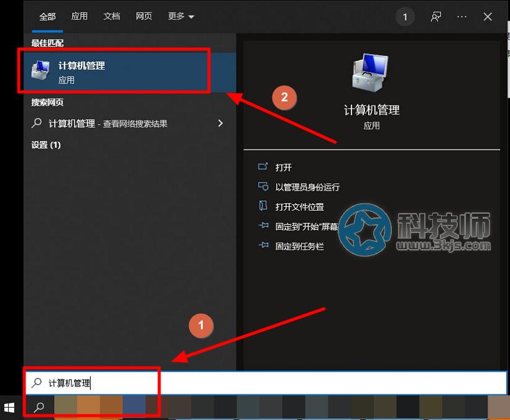
Task: Expand the web search result chevron
Action: pos(221,124)
